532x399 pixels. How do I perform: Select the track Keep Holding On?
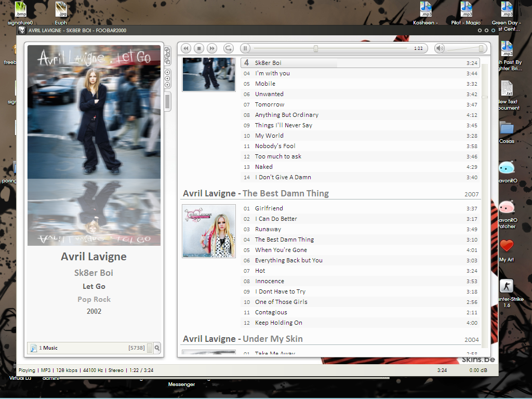click(x=361, y=323)
